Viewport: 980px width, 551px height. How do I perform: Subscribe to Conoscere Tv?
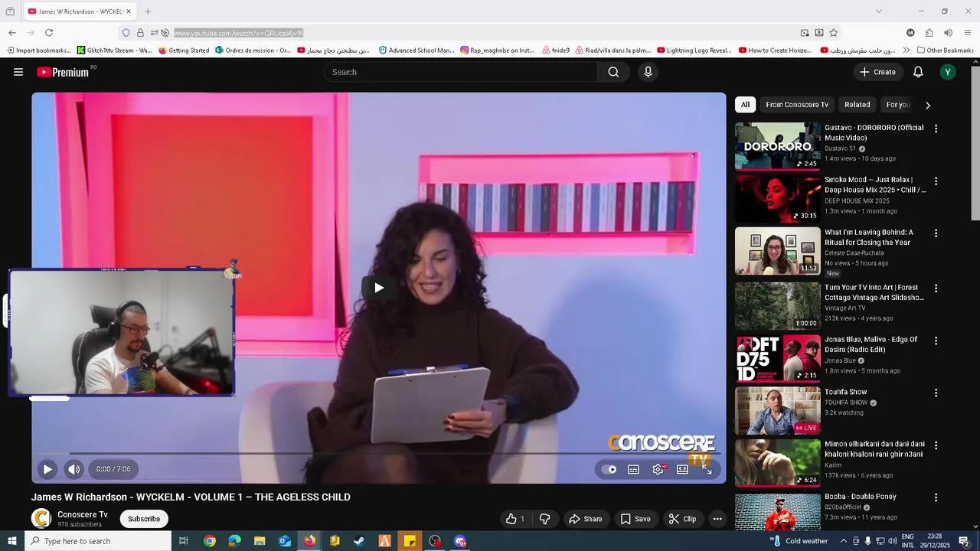click(144, 519)
